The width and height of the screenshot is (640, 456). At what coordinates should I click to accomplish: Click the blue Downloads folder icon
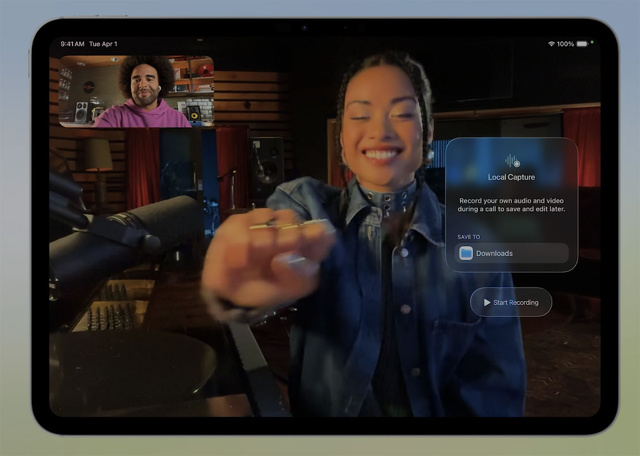pyautogui.click(x=466, y=253)
